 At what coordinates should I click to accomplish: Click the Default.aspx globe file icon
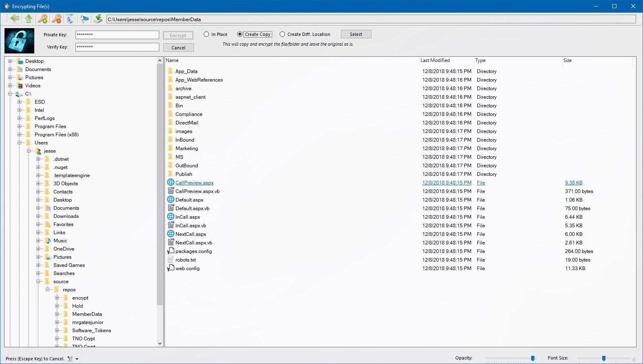pyautogui.click(x=171, y=200)
